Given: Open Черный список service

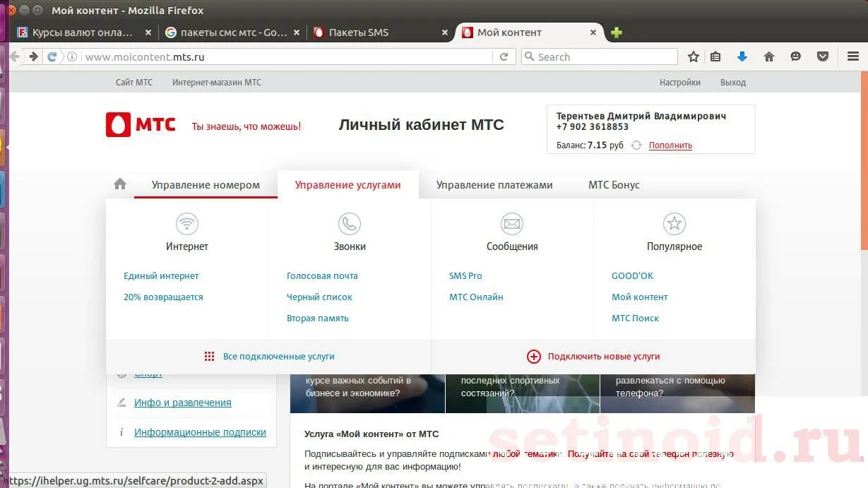Looking at the screenshot, I should pyautogui.click(x=319, y=297).
